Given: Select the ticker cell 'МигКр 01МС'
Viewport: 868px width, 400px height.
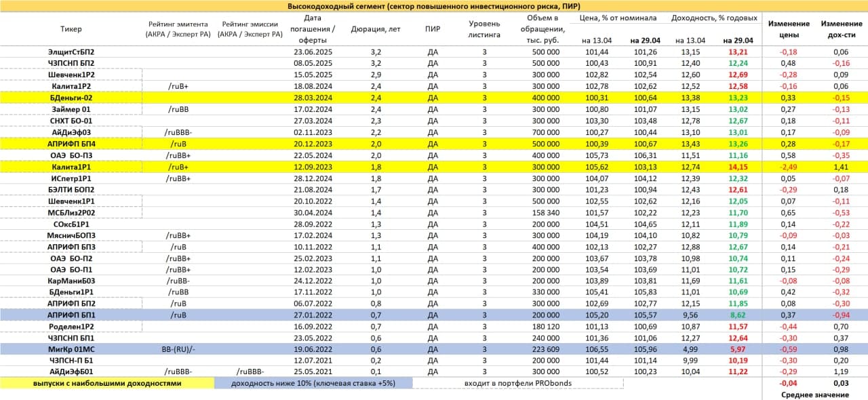Looking at the screenshot, I should pos(71,348).
